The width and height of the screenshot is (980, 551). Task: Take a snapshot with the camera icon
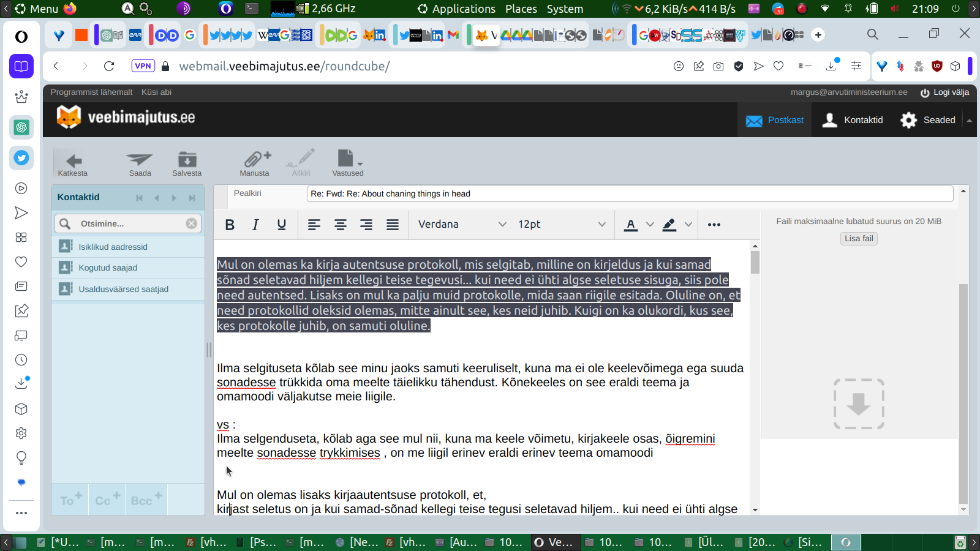coord(718,66)
